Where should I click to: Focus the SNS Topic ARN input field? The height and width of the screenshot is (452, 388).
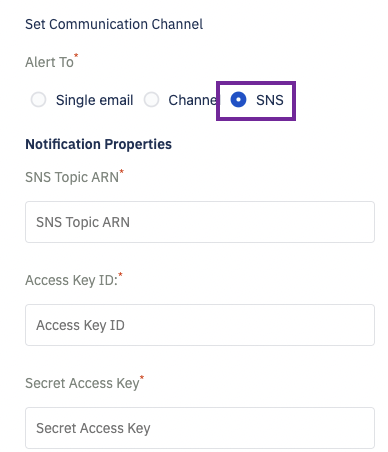point(200,222)
